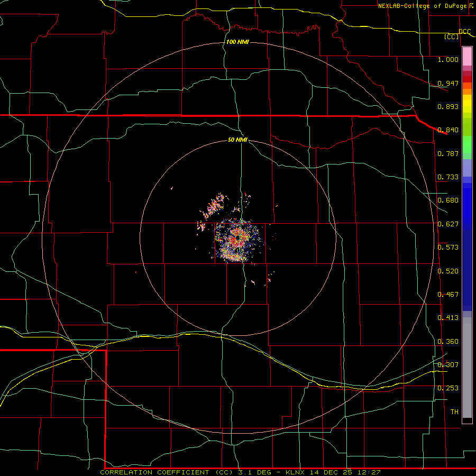Click the [CC] units label
Screen dimensions: 476x476
[452, 36]
